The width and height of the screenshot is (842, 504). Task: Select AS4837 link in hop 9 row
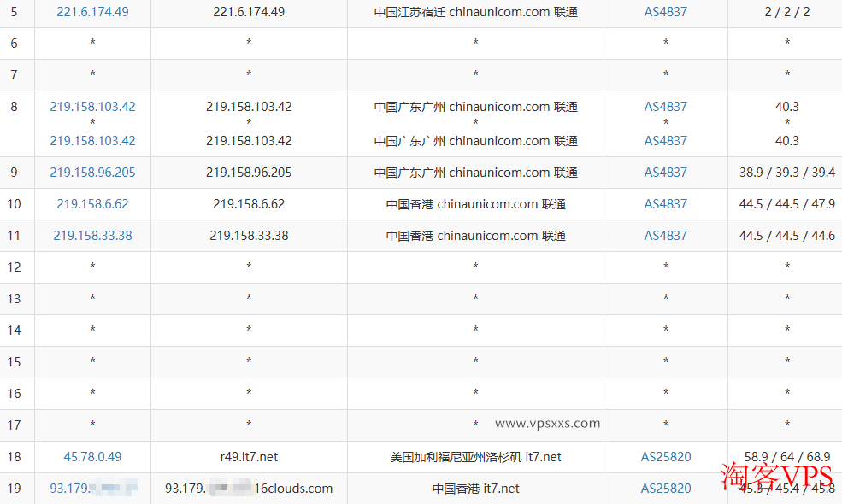tap(665, 173)
